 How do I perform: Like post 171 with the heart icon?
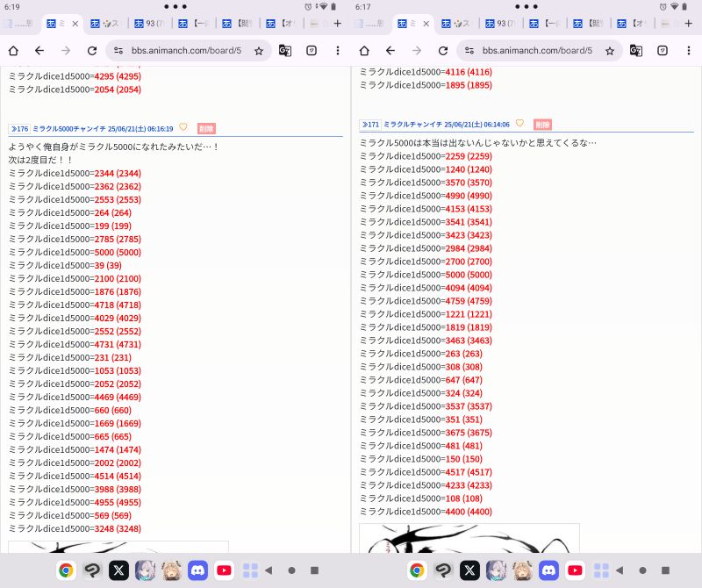519,124
